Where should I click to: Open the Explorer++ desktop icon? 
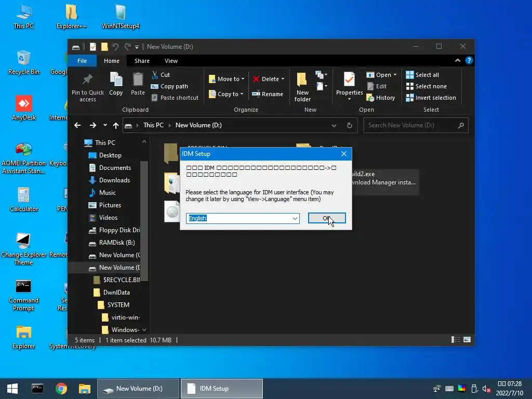click(71, 17)
